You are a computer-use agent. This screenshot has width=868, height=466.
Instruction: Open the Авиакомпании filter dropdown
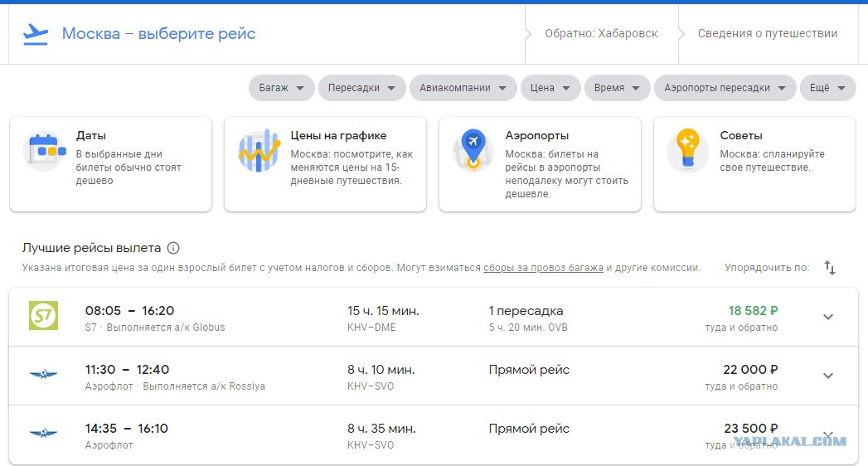click(x=463, y=88)
